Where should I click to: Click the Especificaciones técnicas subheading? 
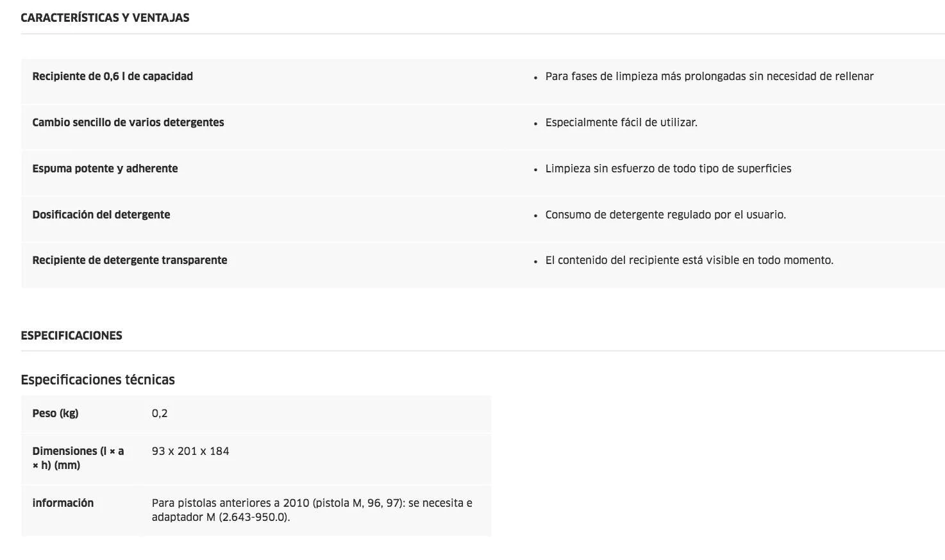pyautogui.click(x=97, y=380)
